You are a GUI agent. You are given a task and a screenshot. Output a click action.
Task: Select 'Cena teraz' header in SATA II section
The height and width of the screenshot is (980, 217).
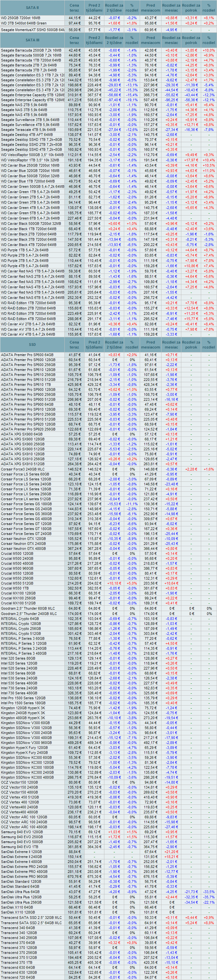coord(75,8)
